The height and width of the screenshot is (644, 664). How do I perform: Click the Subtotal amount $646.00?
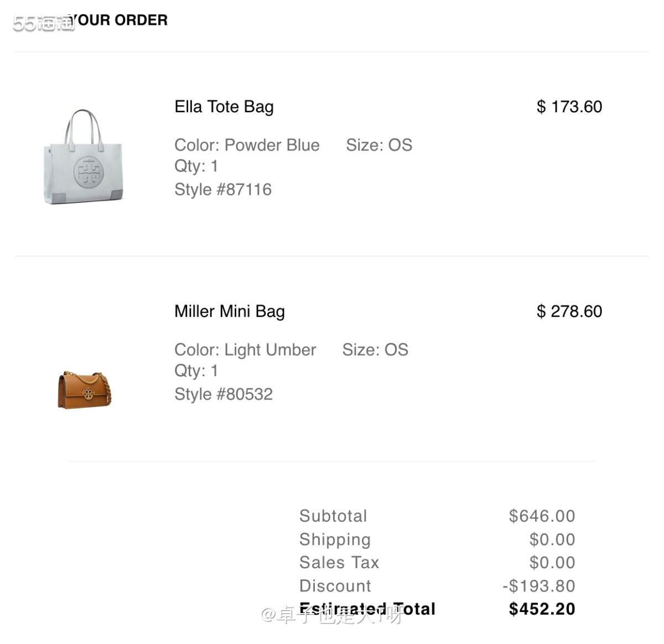tap(542, 516)
